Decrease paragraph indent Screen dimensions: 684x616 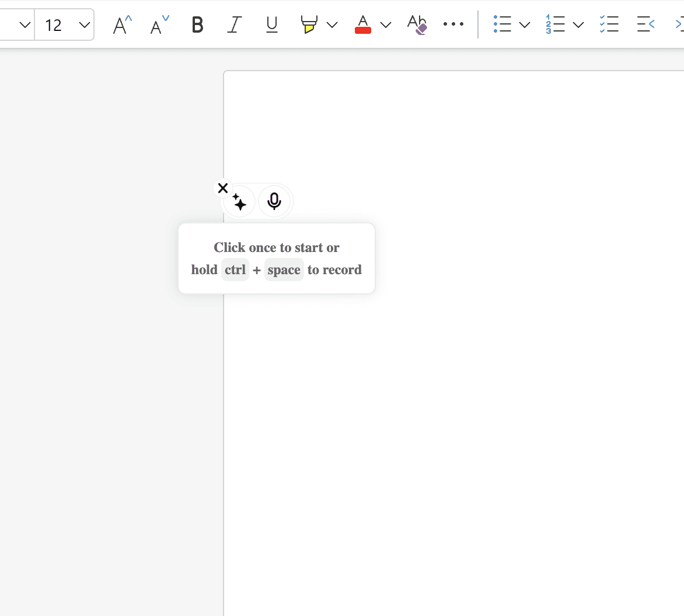tap(645, 24)
